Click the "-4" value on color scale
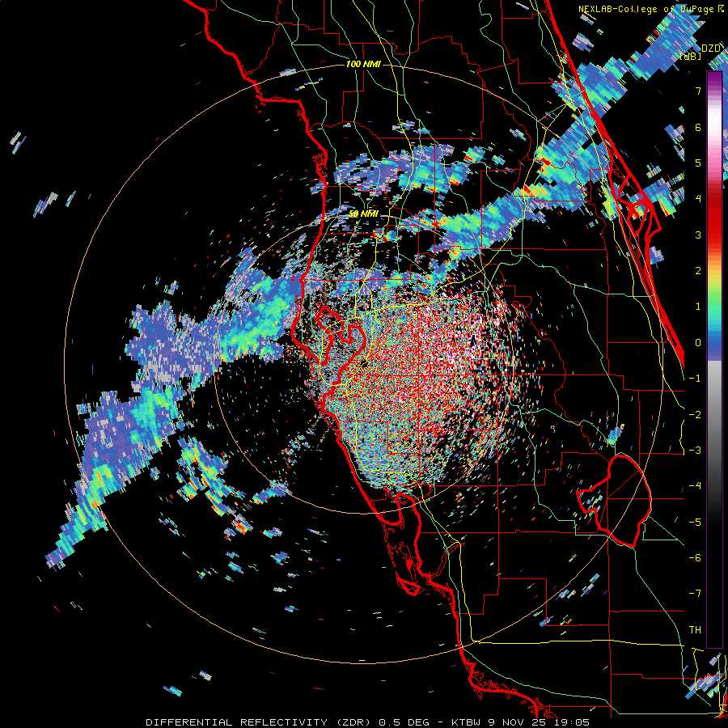Screen dimensions: 728x728 point(695,486)
